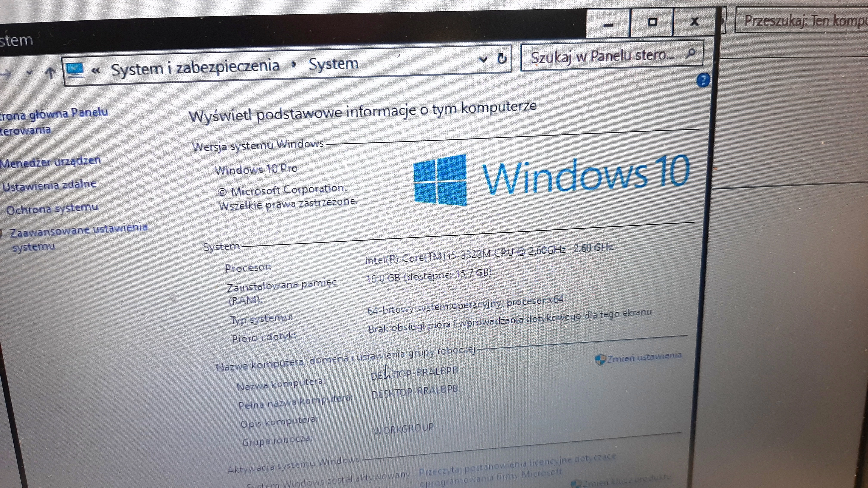Viewport: 868px width, 488px height.
Task: Click the Zmień ustawienia link
Action: click(644, 357)
